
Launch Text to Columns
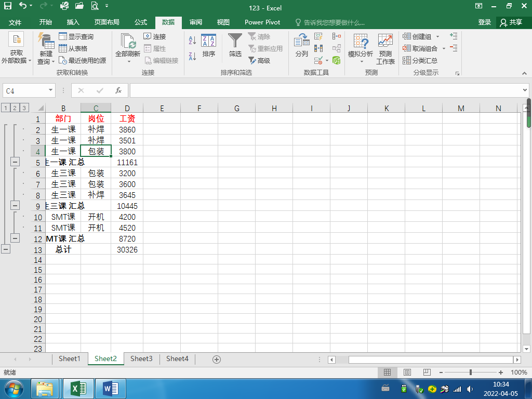(x=302, y=45)
